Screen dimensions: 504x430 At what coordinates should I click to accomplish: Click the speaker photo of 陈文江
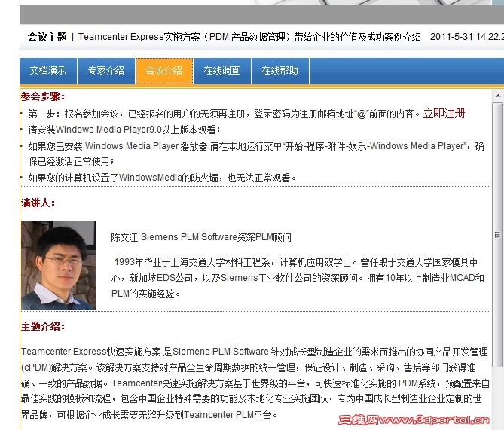point(59,265)
